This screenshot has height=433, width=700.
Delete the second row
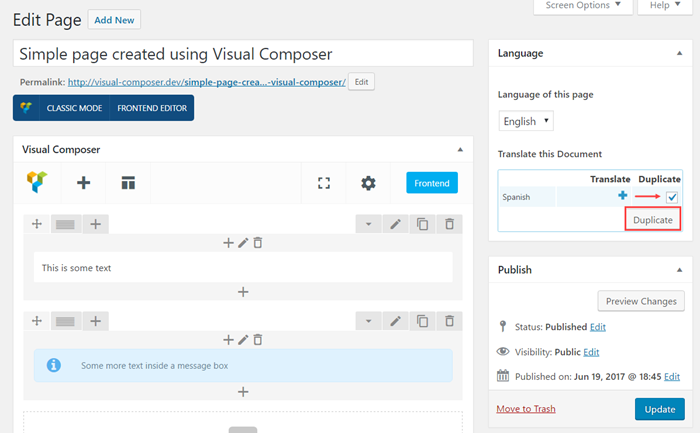pos(450,321)
